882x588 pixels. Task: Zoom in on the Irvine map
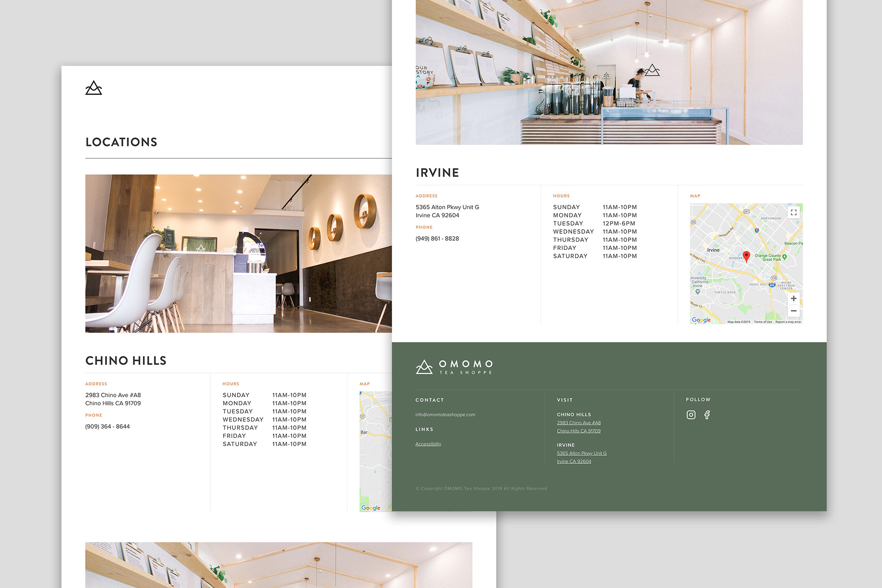(793, 299)
